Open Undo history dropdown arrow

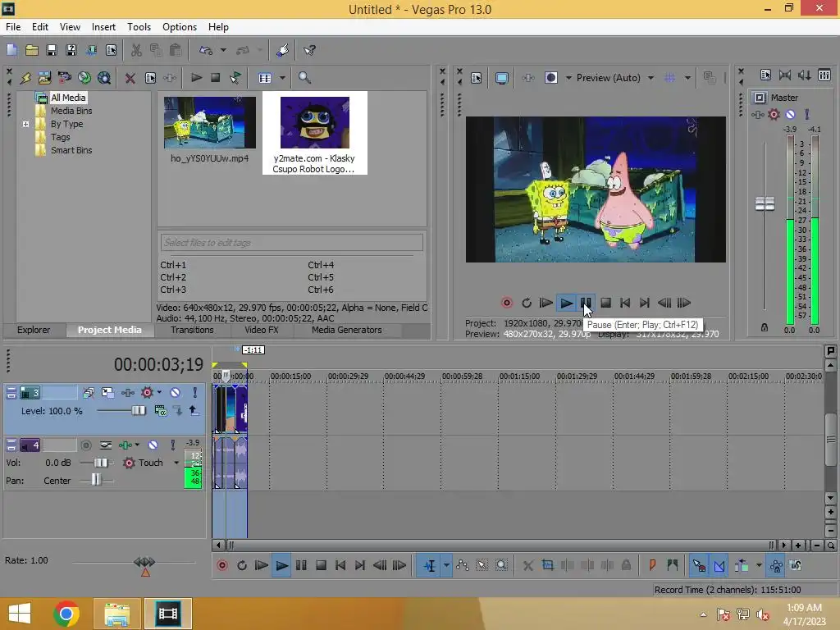(223, 50)
